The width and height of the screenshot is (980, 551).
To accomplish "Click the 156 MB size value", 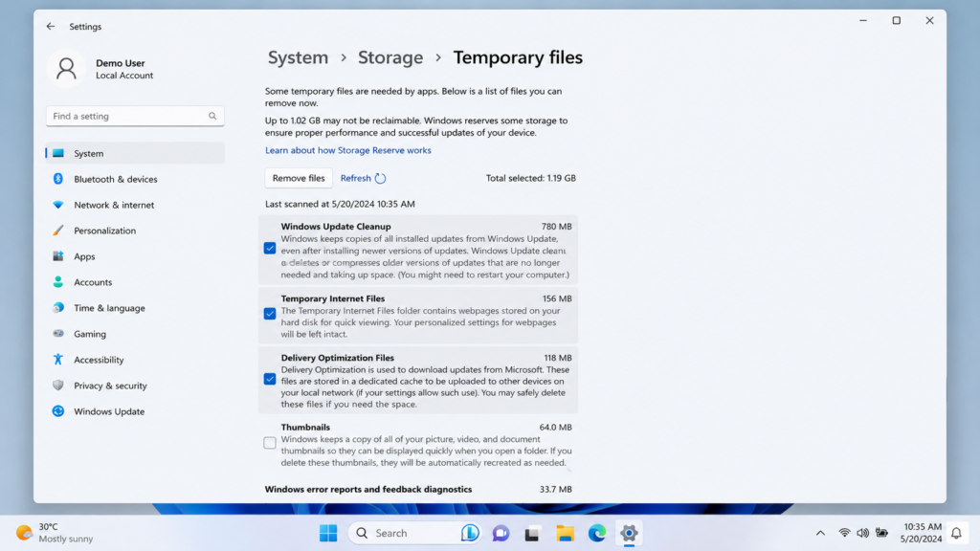I will 557,298.
